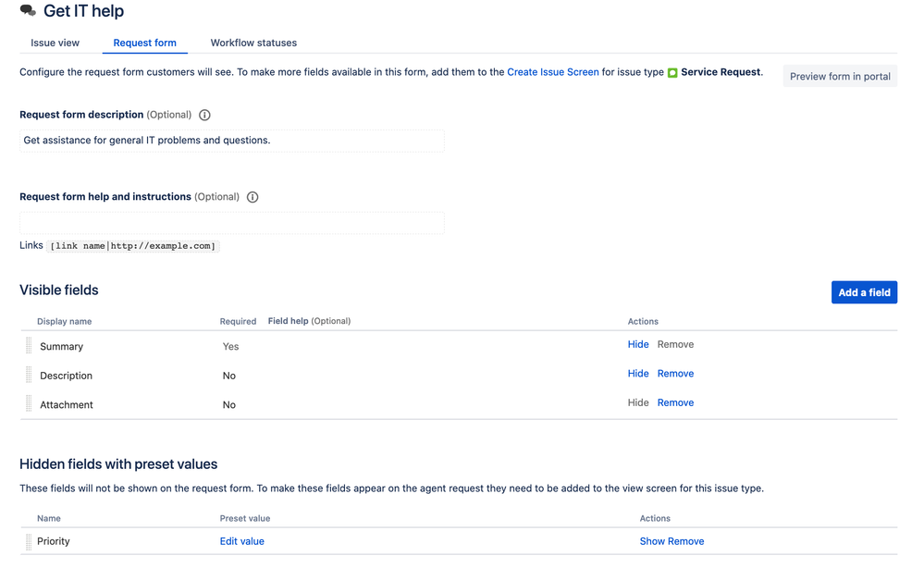
Task: Click the drag handle for Summary field
Action: pyautogui.click(x=29, y=346)
